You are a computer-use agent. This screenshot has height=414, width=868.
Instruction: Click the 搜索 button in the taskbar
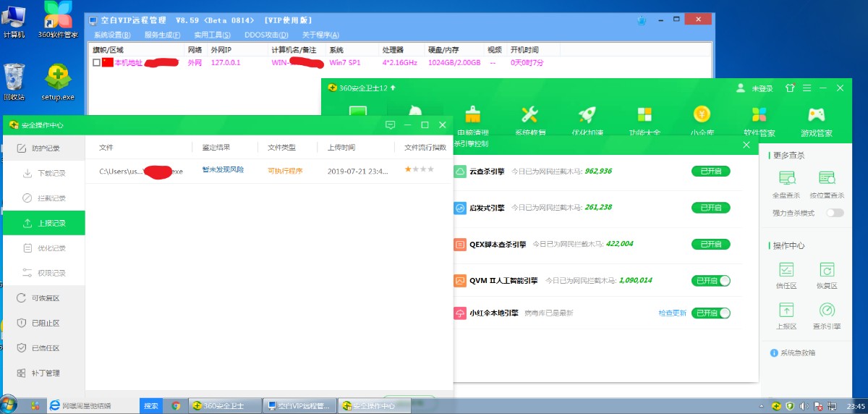pos(150,406)
